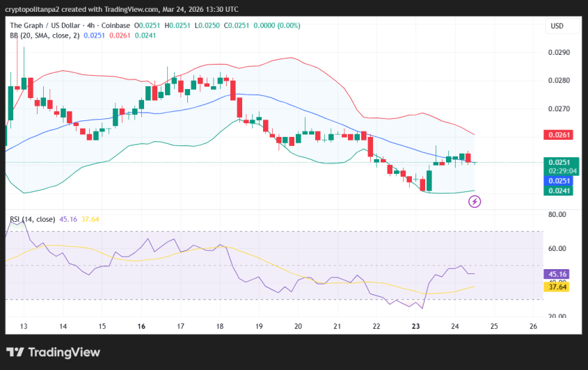Click the 80.00 level on RSI axis
Viewport: 588px width, 370px height.
(x=558, y=215)
